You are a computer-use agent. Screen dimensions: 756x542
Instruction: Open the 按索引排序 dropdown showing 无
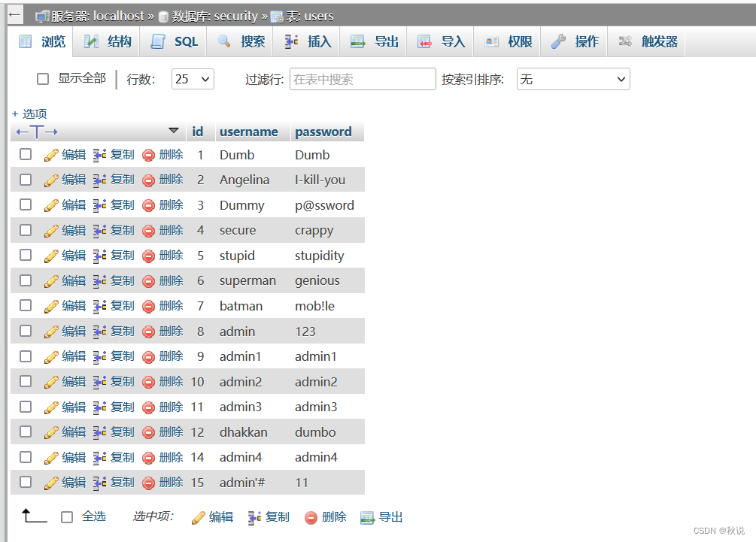(x=573, y=79)
